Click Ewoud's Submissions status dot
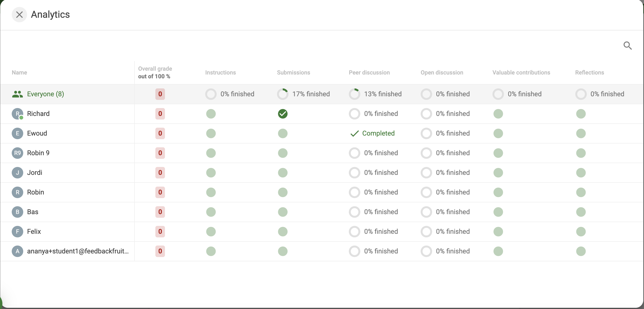The image size is (644, 309). (x=283, y=133)
